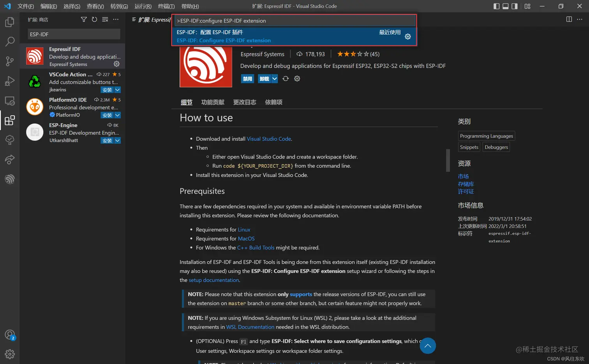Screen dimensions: 589x364
Task: Open extension settings gear on detail page
Action: 297,79
